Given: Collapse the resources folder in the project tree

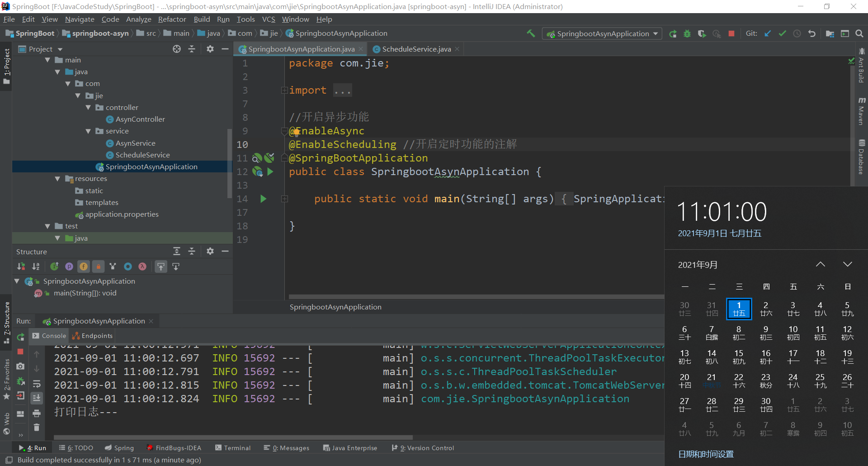Looking at the screenshot, I should [57, 179].
